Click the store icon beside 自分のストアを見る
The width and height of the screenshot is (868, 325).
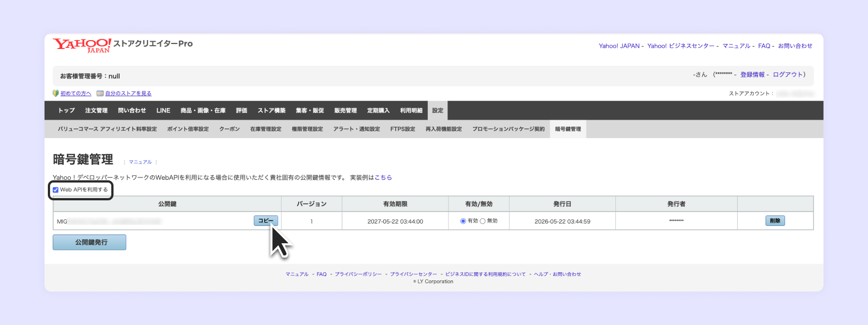click(100, 93)
